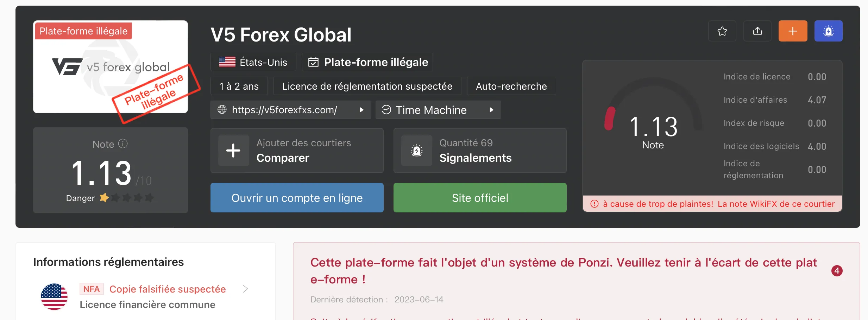Click the Indice de licence 0.00 row
868x320 pixels.
[775, 77]
